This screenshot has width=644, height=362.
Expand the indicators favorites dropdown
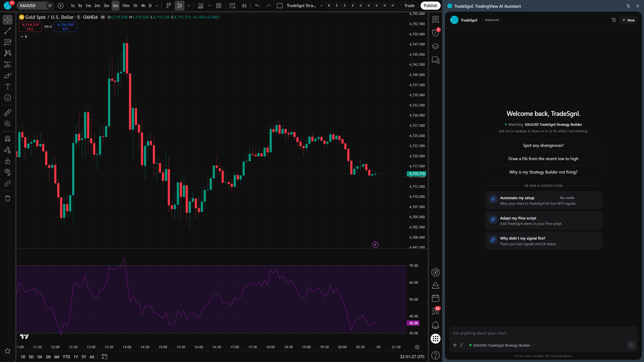(210, 6)
